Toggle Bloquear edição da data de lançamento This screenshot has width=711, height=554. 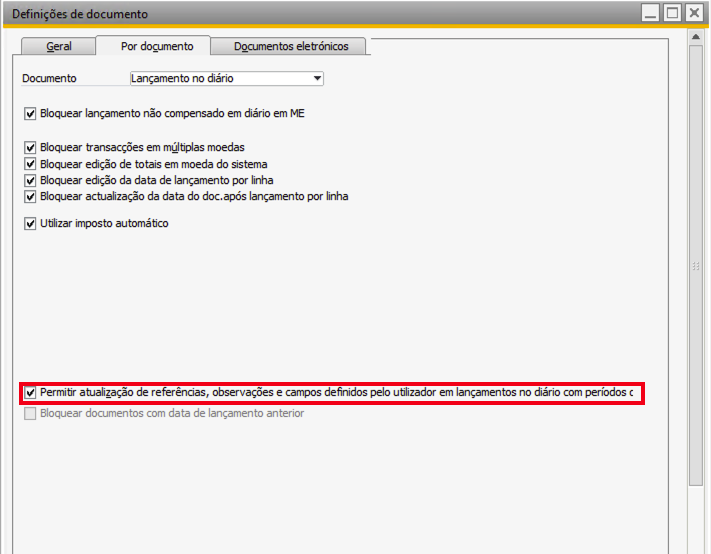pos(30,180)
